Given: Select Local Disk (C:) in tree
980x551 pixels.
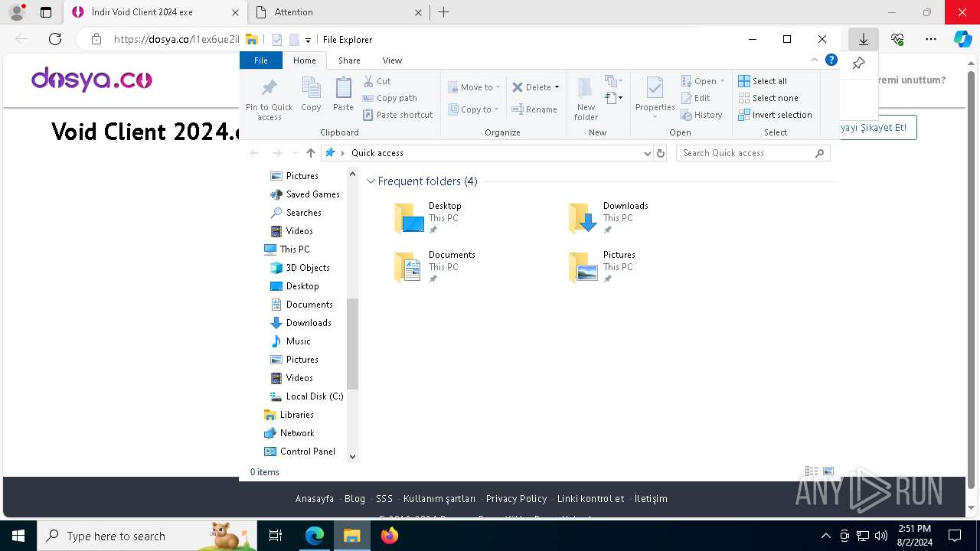Looking at the screenshot, I should 306,396.
